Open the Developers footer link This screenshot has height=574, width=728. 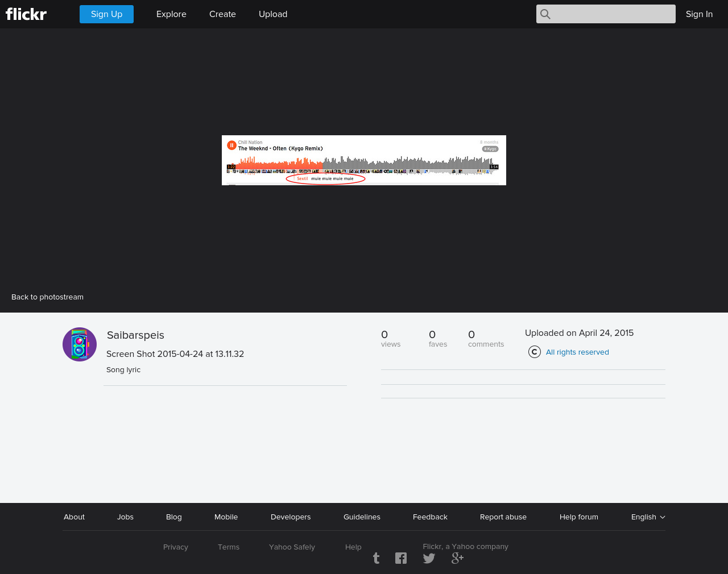pyautogui.click(x=291, y=517)
